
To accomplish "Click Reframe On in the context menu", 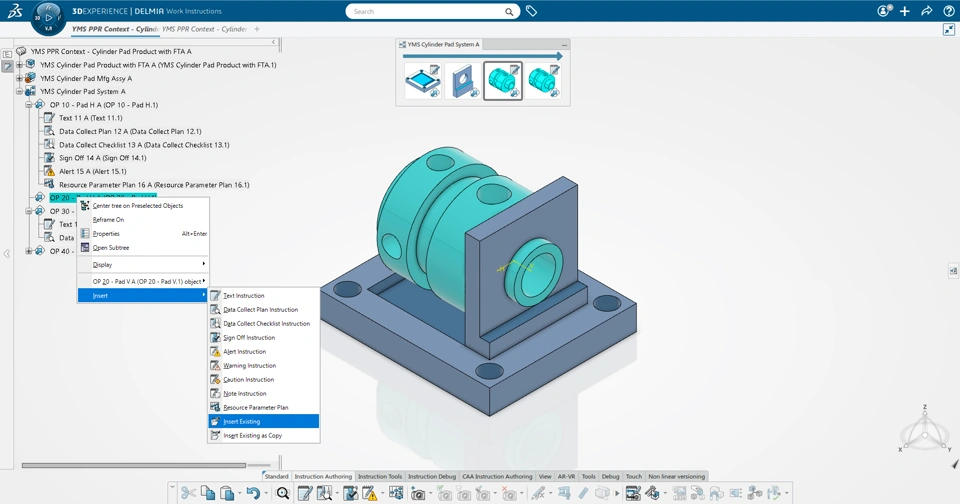I will pos(143,219).
